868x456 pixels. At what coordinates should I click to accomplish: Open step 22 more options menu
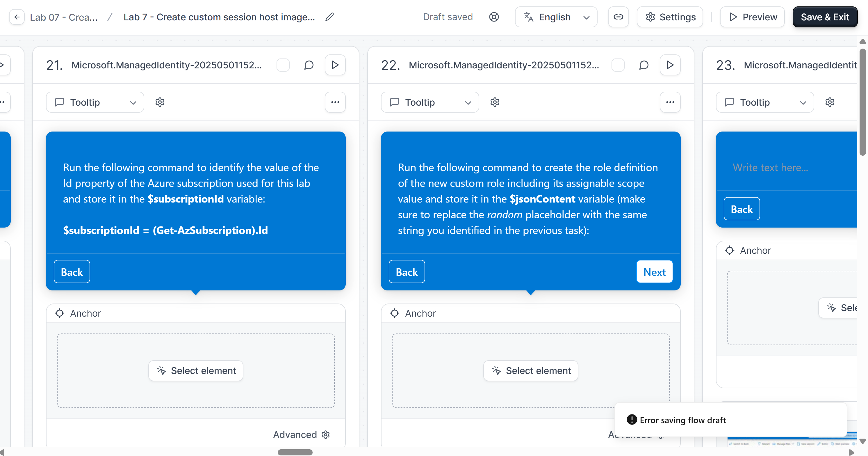pyautogui.click(x=670, y=102)
